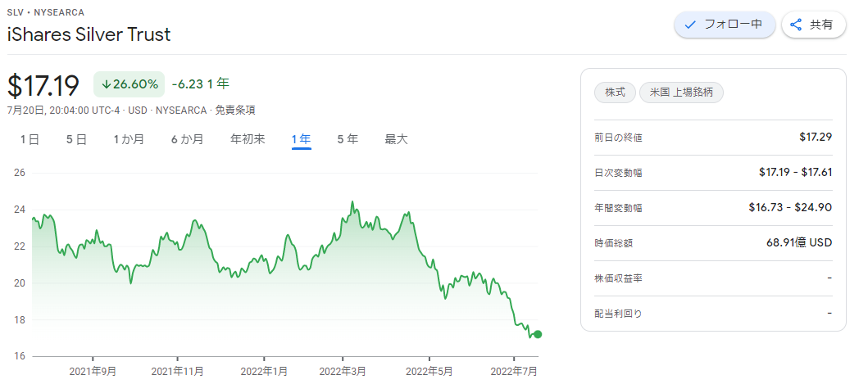Click the 20 y-axis label

point(20,283)
